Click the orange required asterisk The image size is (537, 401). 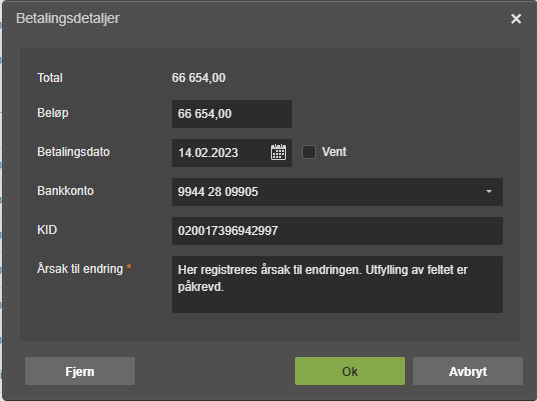click(x=129, y=267)
